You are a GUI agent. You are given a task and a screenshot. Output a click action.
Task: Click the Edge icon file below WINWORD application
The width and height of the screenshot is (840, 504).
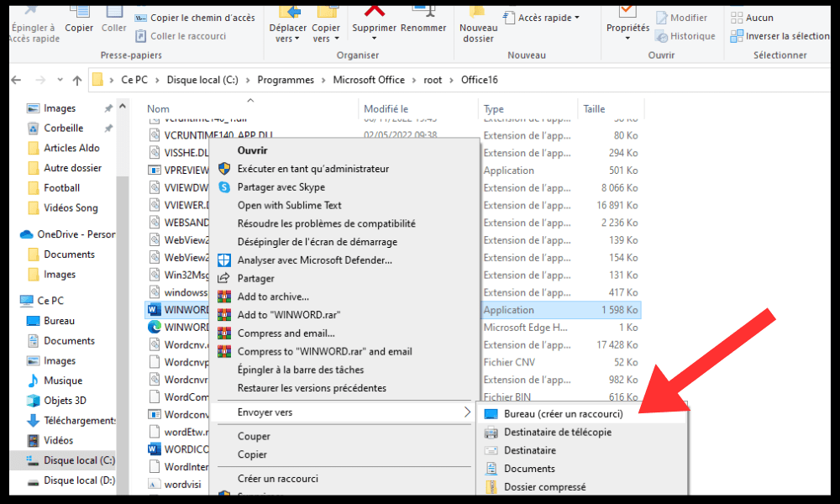click(155, 327)
